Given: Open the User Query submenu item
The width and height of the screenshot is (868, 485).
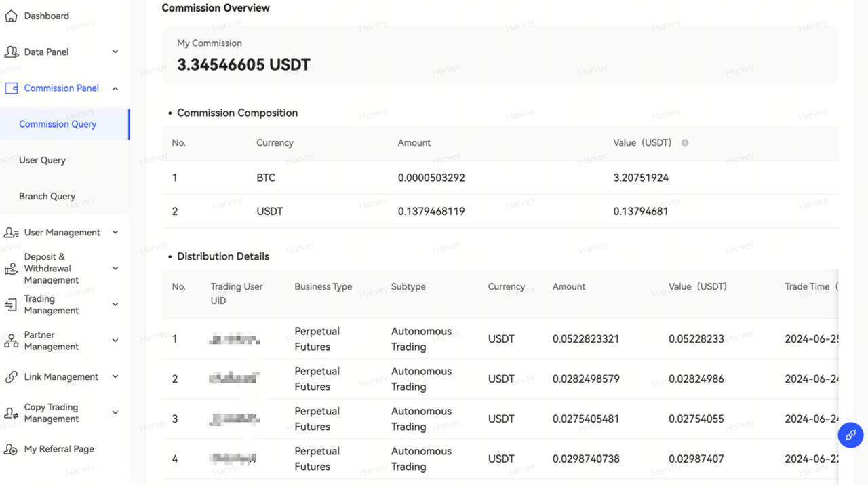Looking at the screenshot, I should coord(42,160).
